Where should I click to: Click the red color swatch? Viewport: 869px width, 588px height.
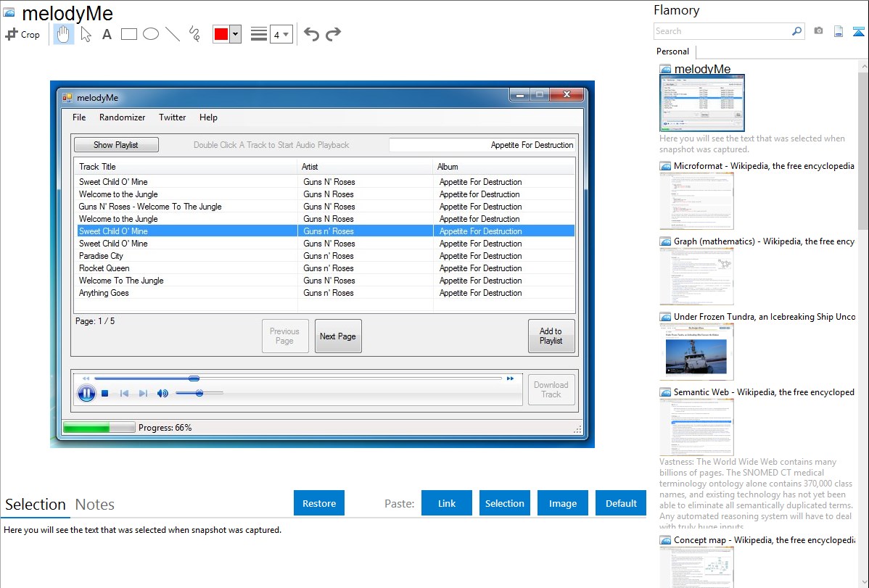point(221,34)
